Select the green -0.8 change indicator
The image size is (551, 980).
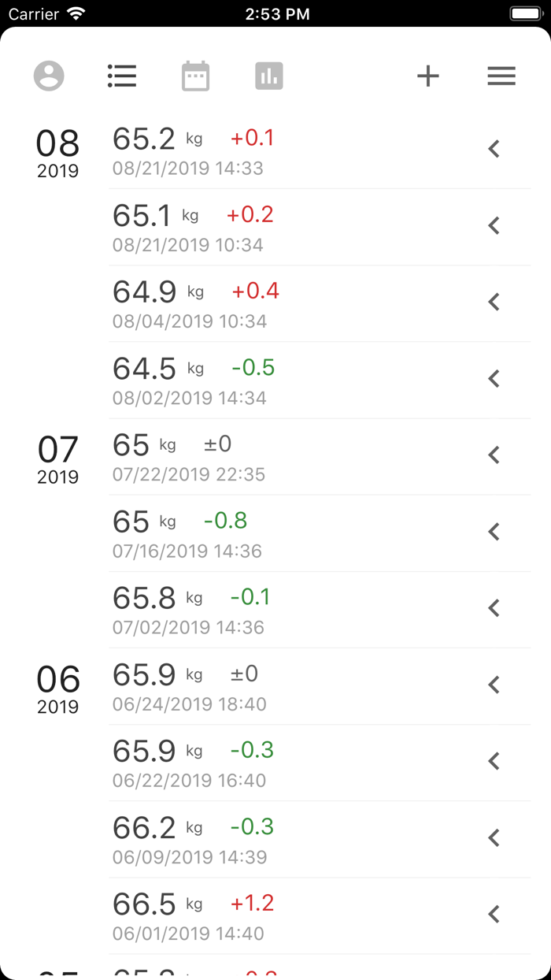[226, 520]
